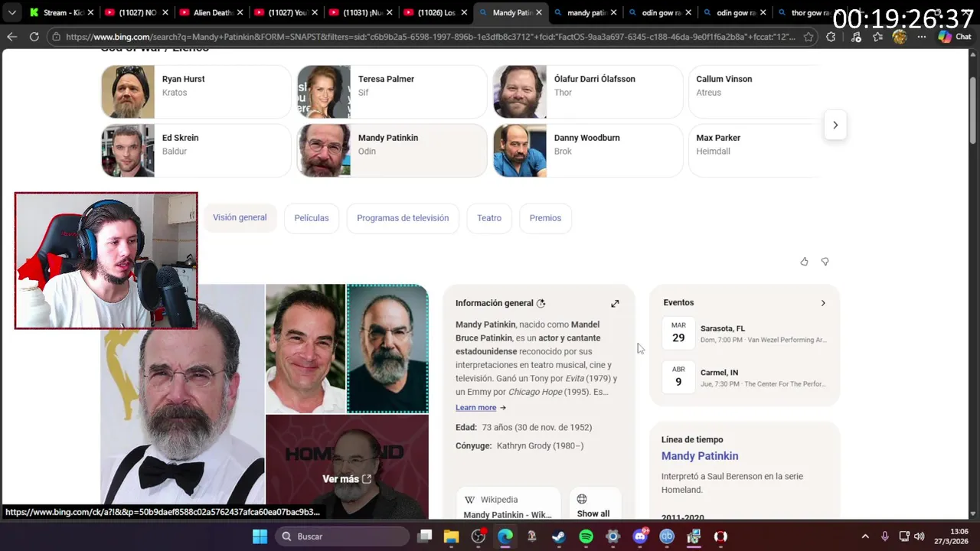Viewport: 980px width, 551px height.
Task: Switch to the Premios tab
Action: (x=545, y=218)
